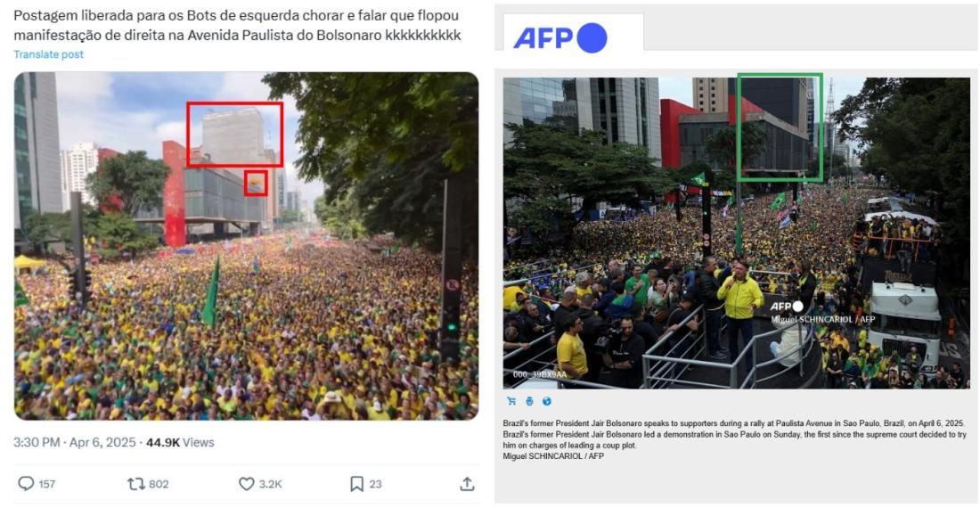
Task: Click the 157 replies count
Action: pyautogui.click(x=47, y=484)
